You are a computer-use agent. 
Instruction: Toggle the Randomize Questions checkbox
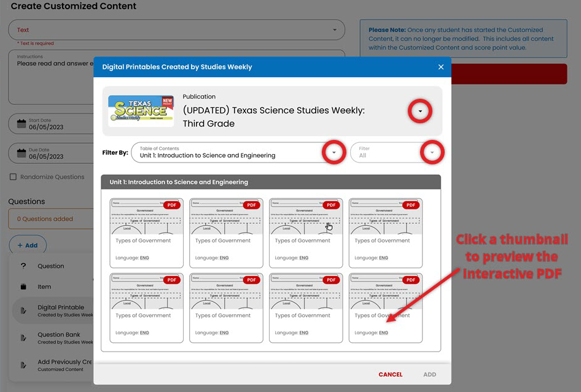[13, 177]
